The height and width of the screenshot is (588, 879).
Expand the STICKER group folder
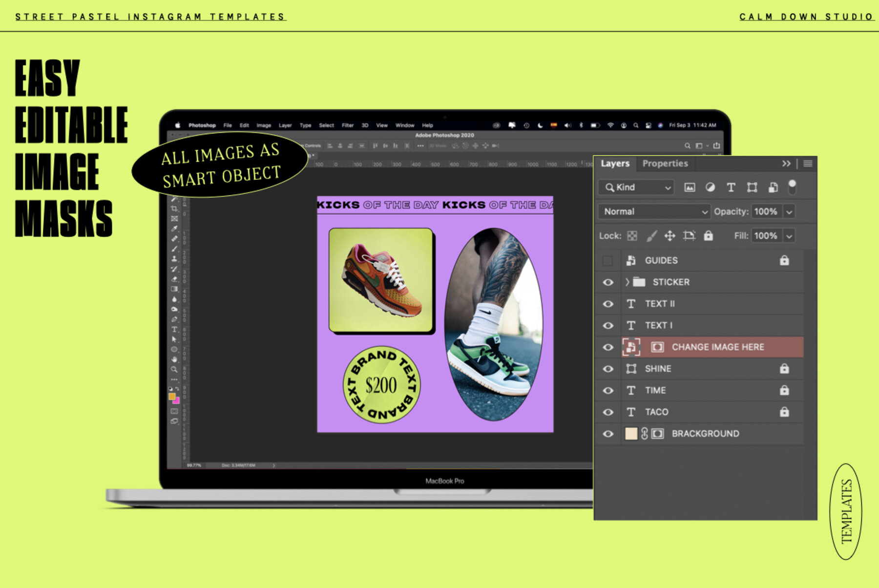(627, 282)
